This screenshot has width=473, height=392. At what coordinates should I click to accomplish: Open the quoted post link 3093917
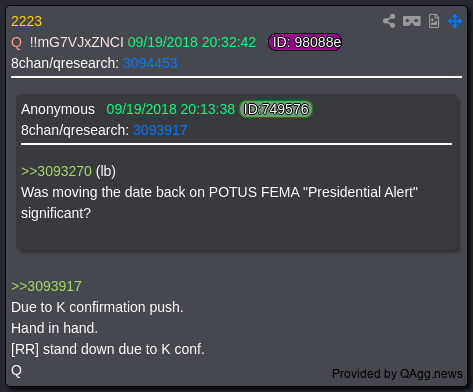(160, 130)
